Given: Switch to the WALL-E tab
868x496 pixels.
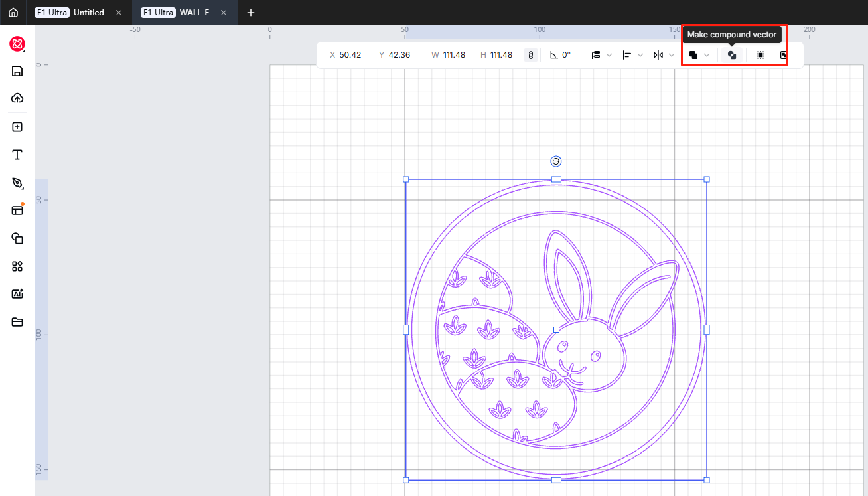Looking at the screenshot, I should (194, 13).
